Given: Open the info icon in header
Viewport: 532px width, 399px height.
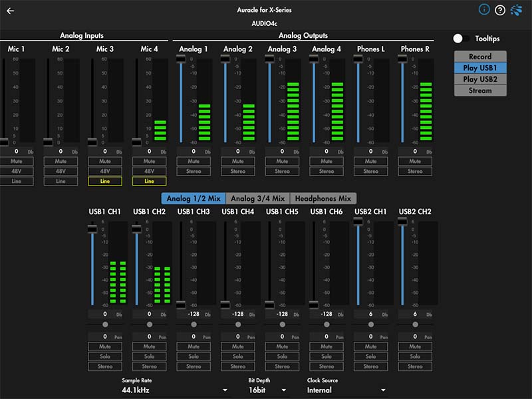Looking at the screenshot, I should (484, 10).
